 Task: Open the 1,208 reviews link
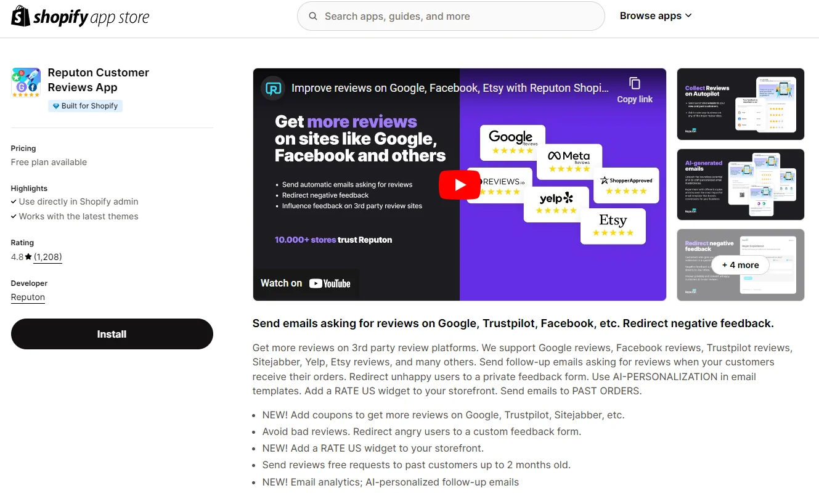tap(47, 257)
